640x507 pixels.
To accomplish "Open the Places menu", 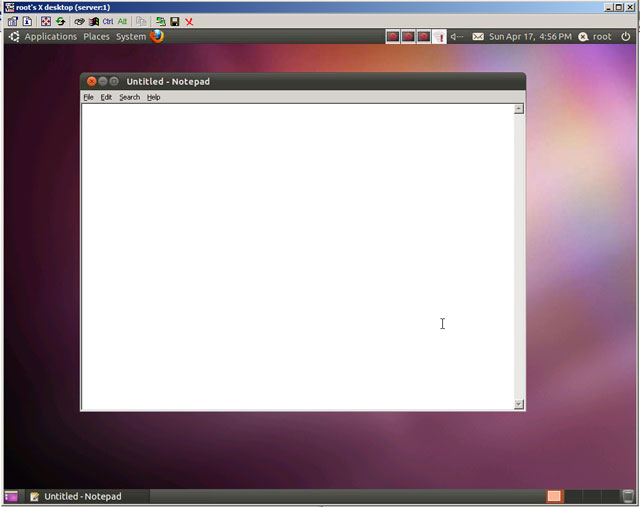I will [x=96, y=37].
